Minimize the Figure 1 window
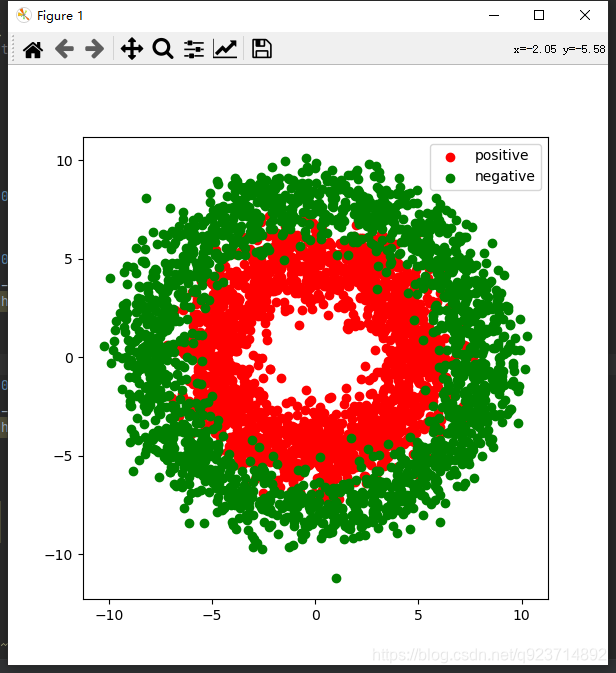616x673 pixels. [494, 15]
